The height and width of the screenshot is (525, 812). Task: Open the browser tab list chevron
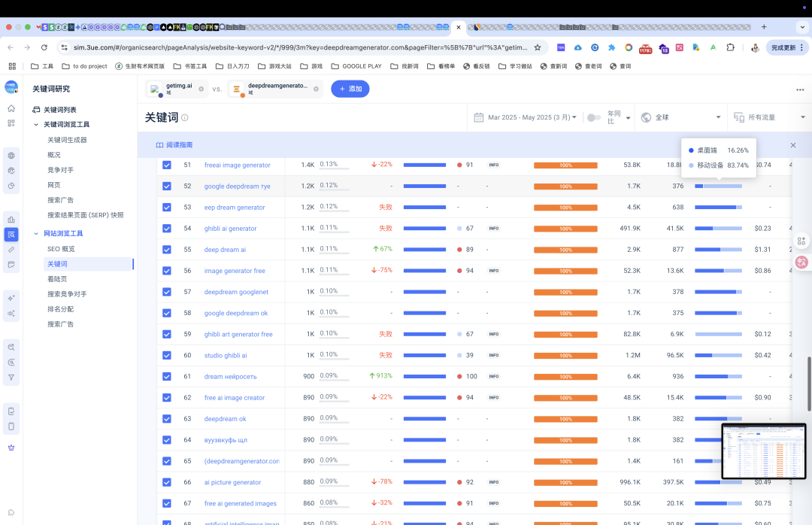pos(803,27)
